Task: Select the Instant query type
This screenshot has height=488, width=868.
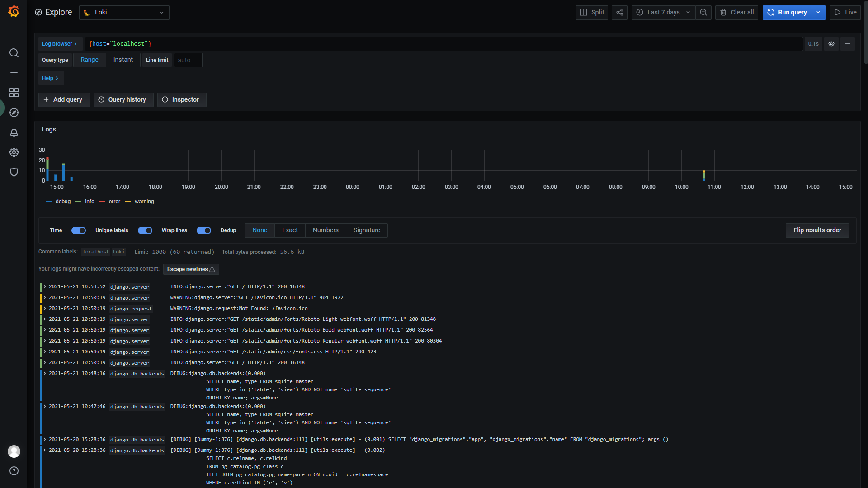Action: tap(123, 60)
